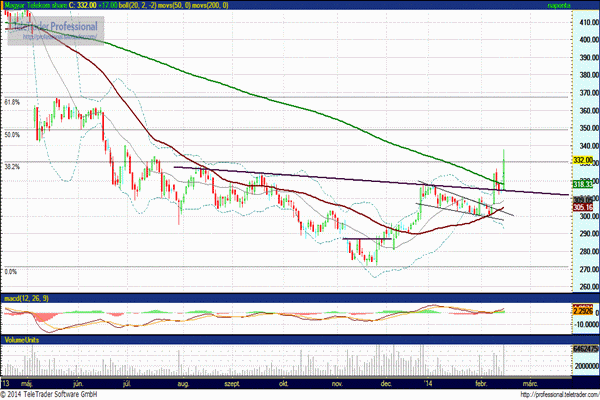Image resolution: width=600 pixels, height=400 pixels.
Task: Click the Magyar Telekom share title text
Action: (36, 5)
